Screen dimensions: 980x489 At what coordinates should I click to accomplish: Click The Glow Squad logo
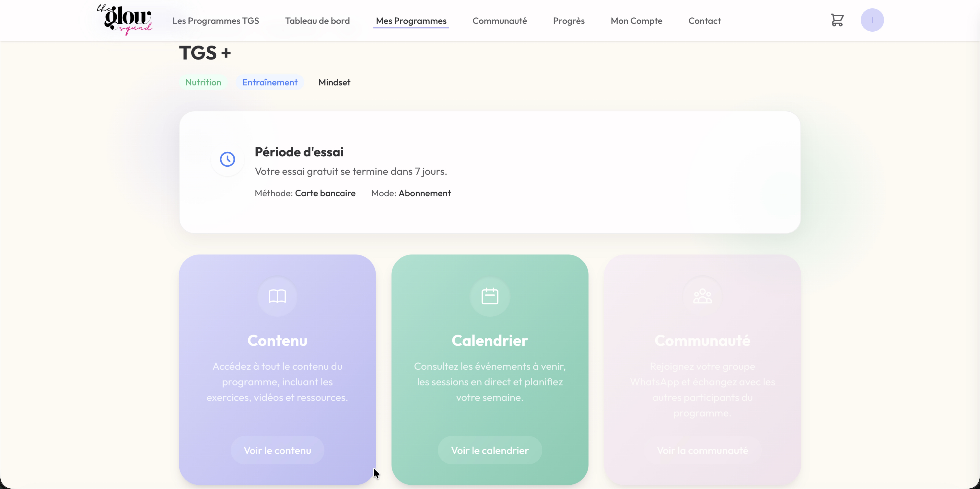pyautogui.click(x=125, y=20)
